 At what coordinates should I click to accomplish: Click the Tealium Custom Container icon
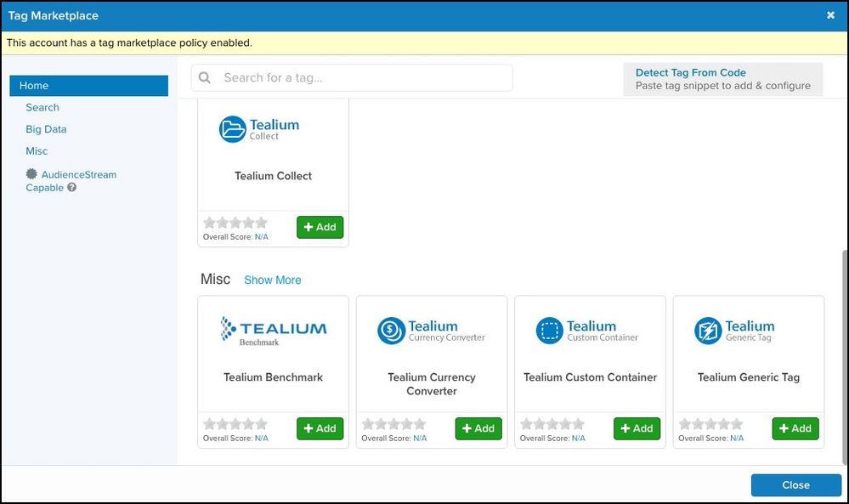[x=550, y=331]
